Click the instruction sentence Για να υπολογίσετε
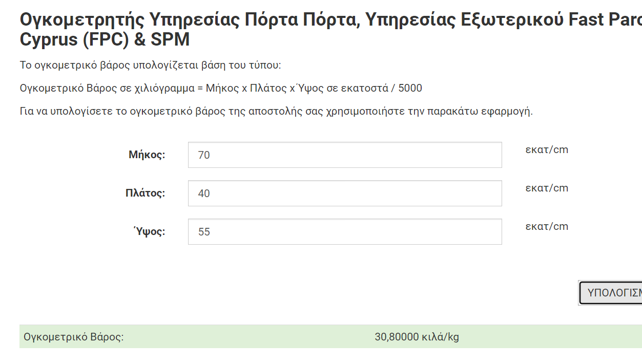 (276, 111)
